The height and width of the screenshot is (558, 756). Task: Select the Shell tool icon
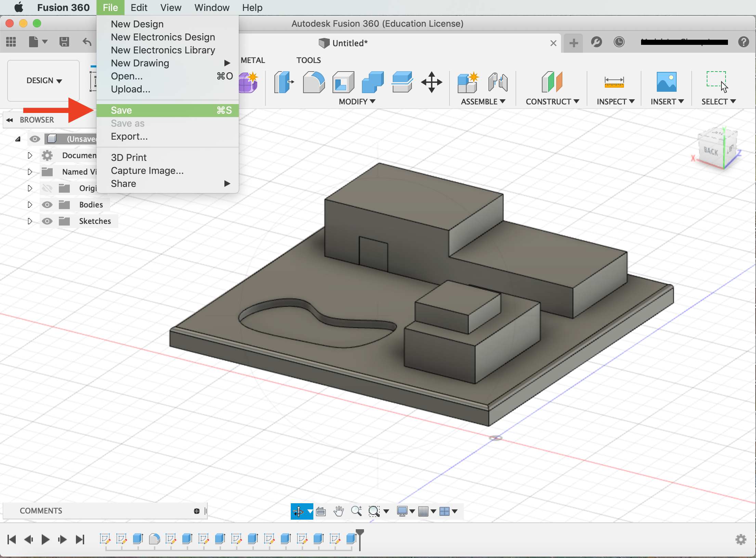pyautogui.click(x=343, y=82)
